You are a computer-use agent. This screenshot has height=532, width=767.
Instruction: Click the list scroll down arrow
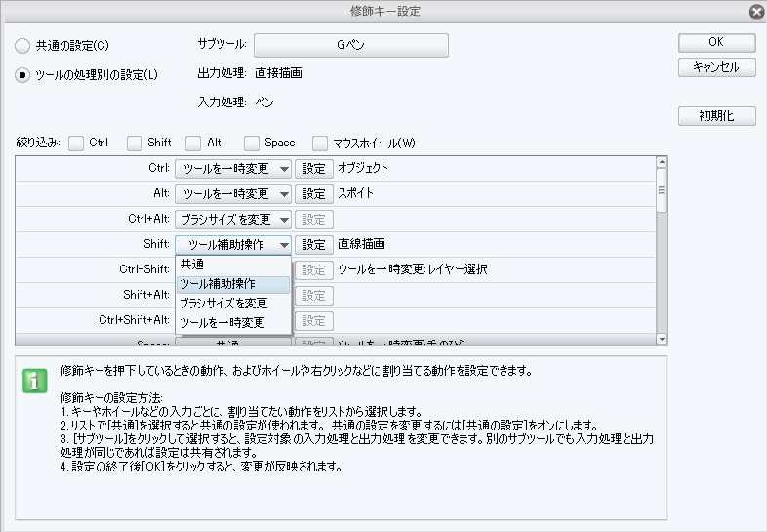(x=662, y=339)
